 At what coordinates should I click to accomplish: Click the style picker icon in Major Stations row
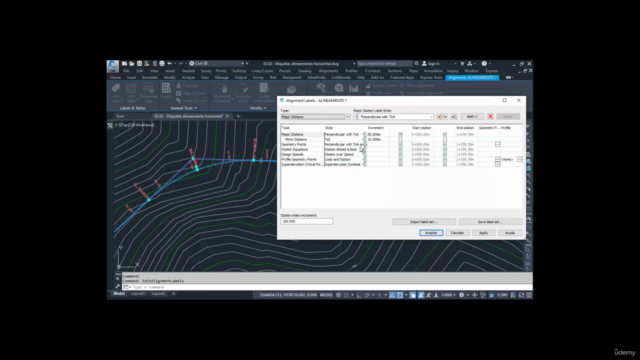[x=364, y=134]
